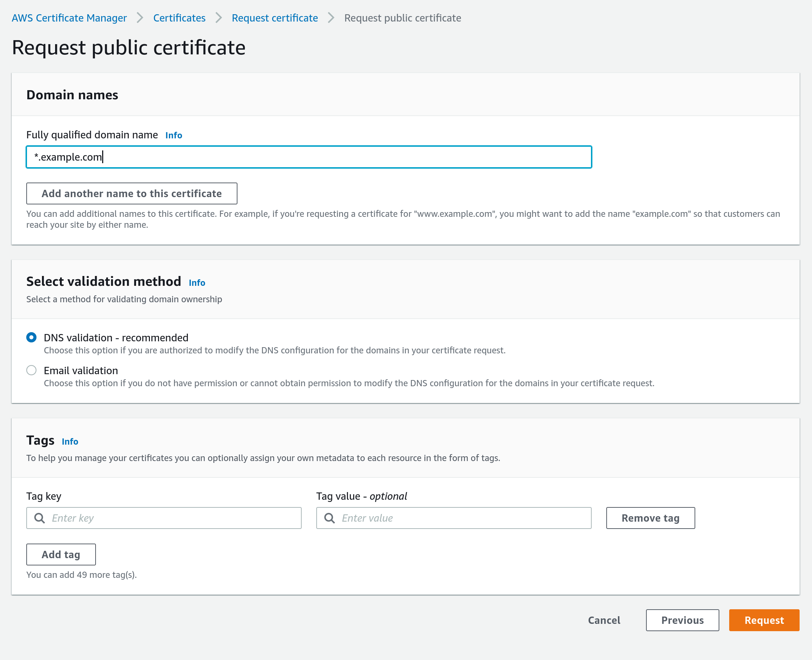Open the Info link beside Tags heading

(x=70, y=441)
